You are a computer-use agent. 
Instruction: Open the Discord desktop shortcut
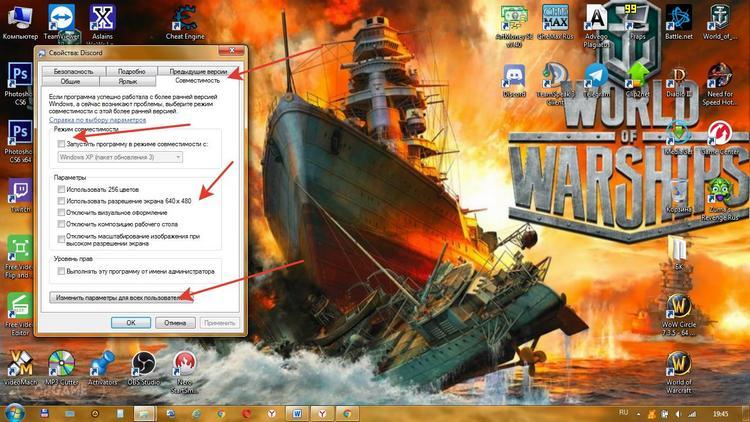pos(514,81)
